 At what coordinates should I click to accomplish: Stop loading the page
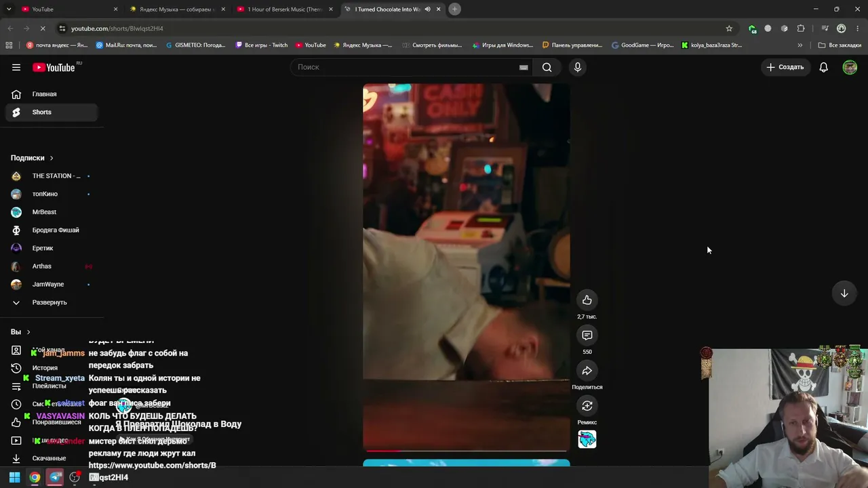click(x=42, y=28)
